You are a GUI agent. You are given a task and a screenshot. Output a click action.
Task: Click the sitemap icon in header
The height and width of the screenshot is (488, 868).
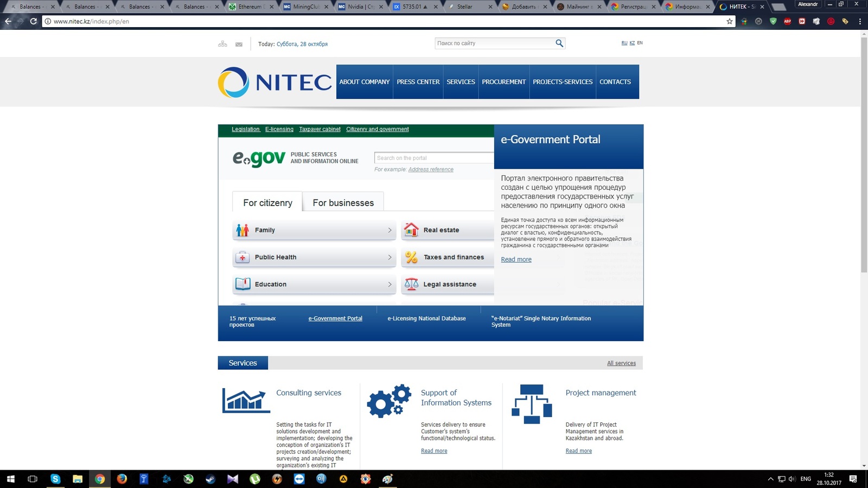pos(222,44)
